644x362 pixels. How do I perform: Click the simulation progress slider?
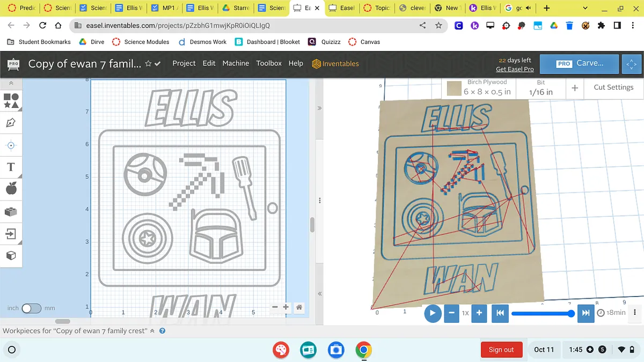542,313
